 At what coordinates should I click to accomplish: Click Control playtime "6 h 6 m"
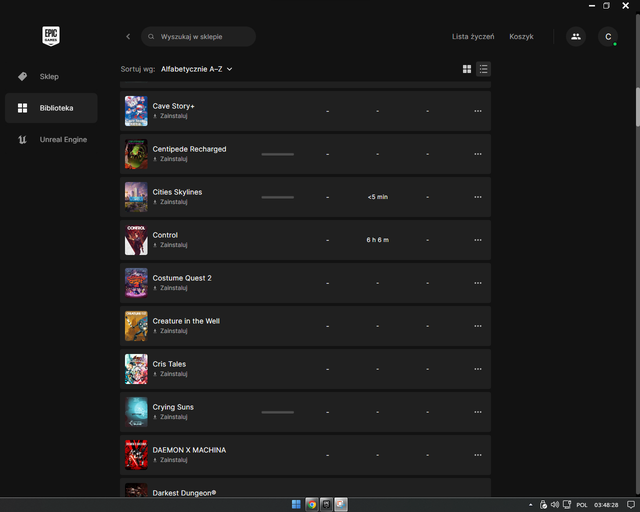coord(378,240)
